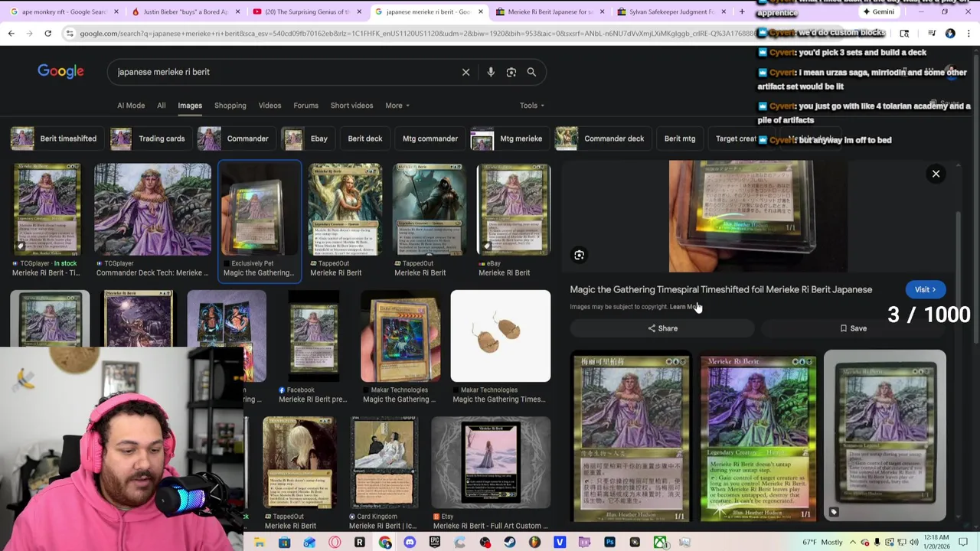The width and height of the screenshot is (980, 551).
Task: Open File Explorer from the taskbar
Action: tap(260, 543)
